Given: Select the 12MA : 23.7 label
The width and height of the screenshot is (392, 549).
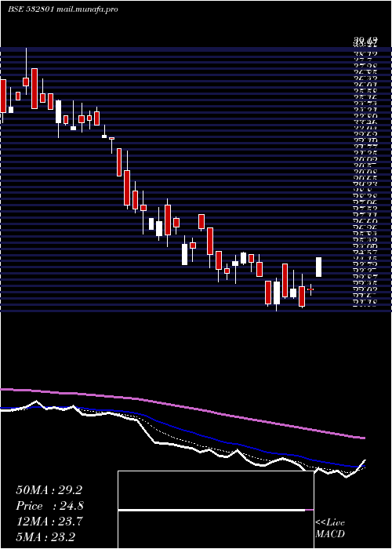Looking at the screenshot, I should [x=49, y=522].
